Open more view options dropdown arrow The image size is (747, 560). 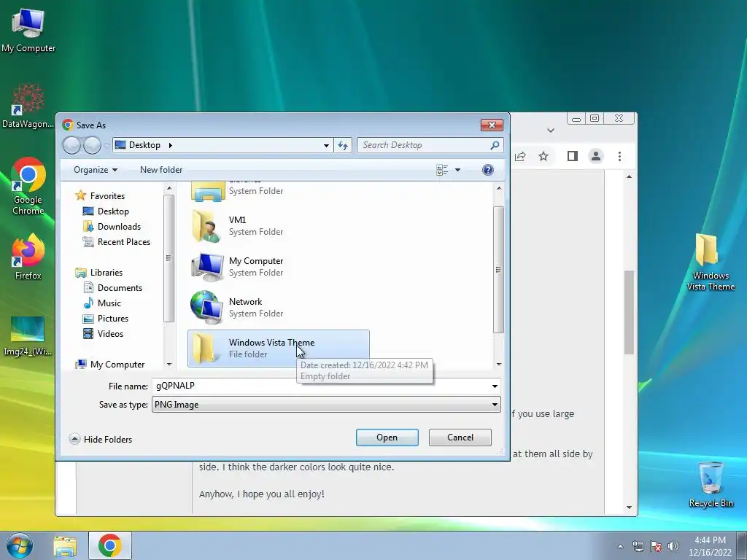coord(458,170)
